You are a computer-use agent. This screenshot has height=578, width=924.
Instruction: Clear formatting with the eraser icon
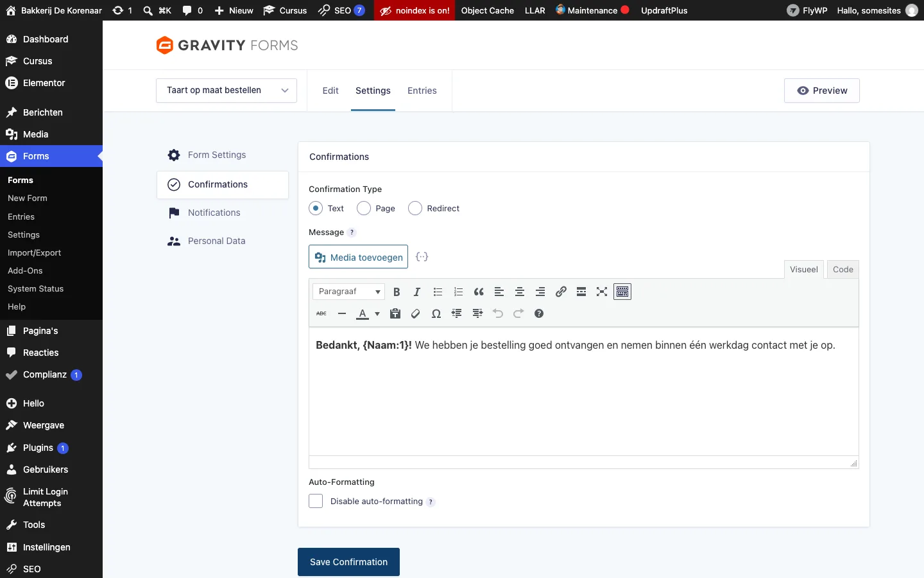416,313
